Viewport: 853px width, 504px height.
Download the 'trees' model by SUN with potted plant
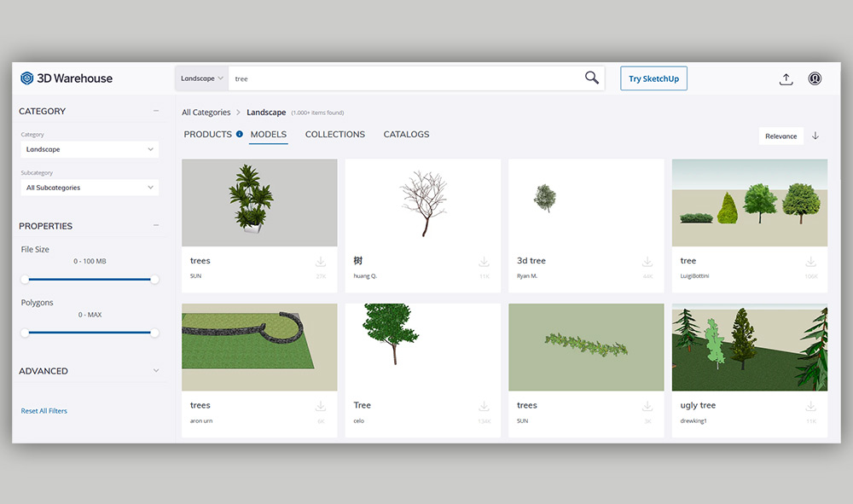point(321,262)
